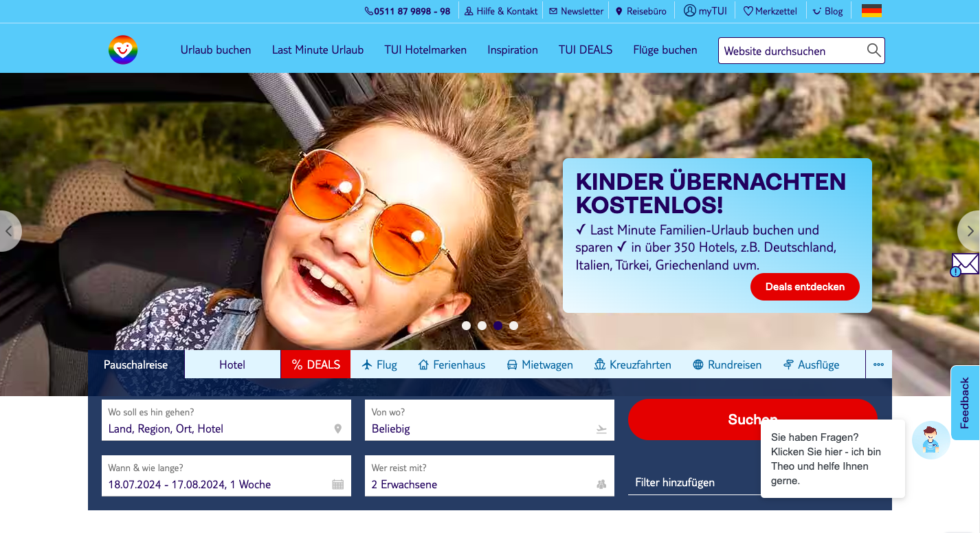The image size is (980, 533).
Task: Open the German flag language selector
Action: coord(871,11)
